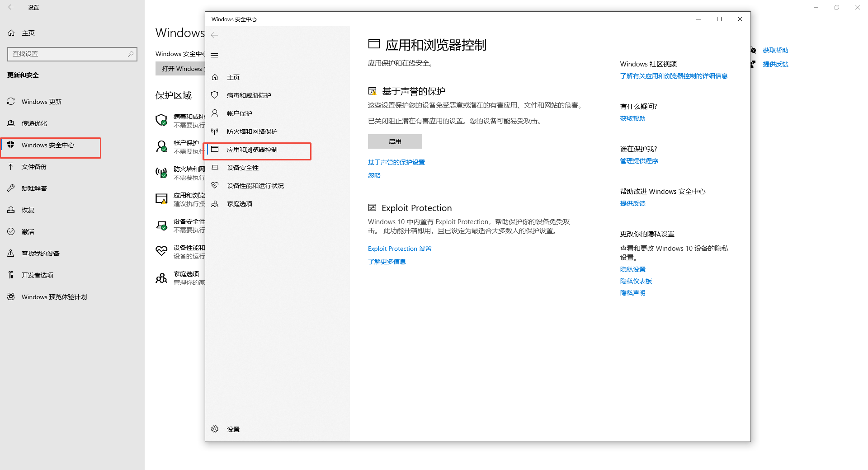Open the hamburger menu in Windows Security
Screen dimensions: 868x470
[x=215, y=55]
